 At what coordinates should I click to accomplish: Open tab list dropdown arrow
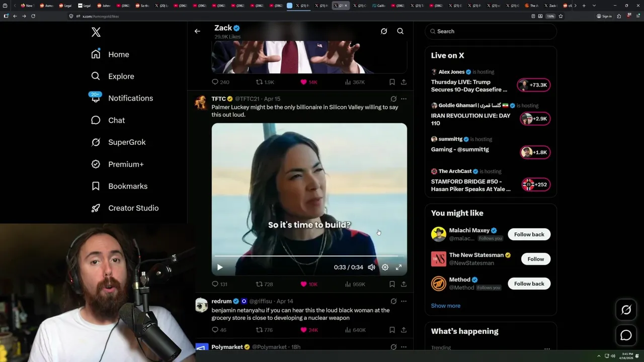click(x=594, y=6)
